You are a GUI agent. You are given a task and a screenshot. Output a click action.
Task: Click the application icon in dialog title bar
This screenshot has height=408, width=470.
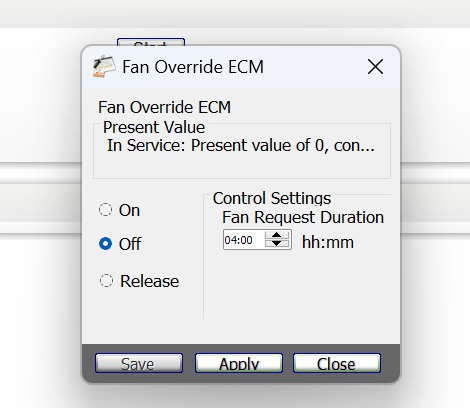[104, 67]
